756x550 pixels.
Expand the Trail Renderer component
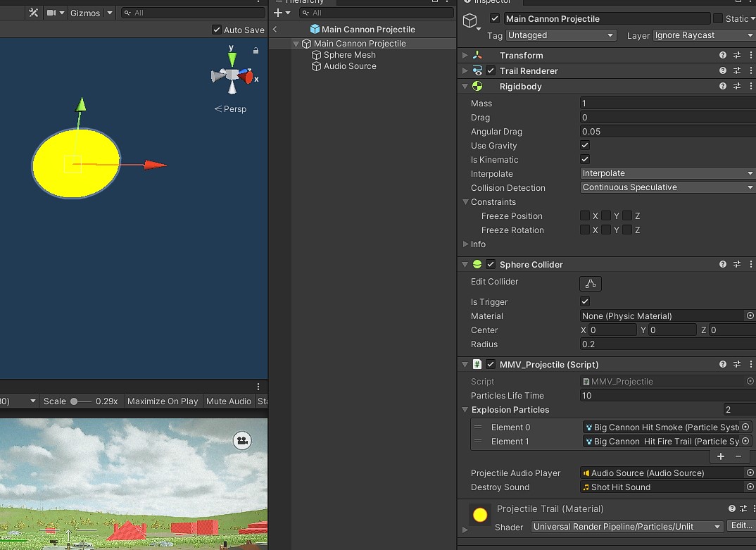pos(465,70)
